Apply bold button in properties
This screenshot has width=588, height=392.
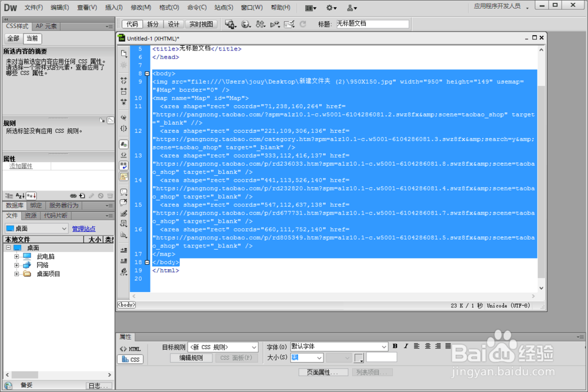point(395,346)
